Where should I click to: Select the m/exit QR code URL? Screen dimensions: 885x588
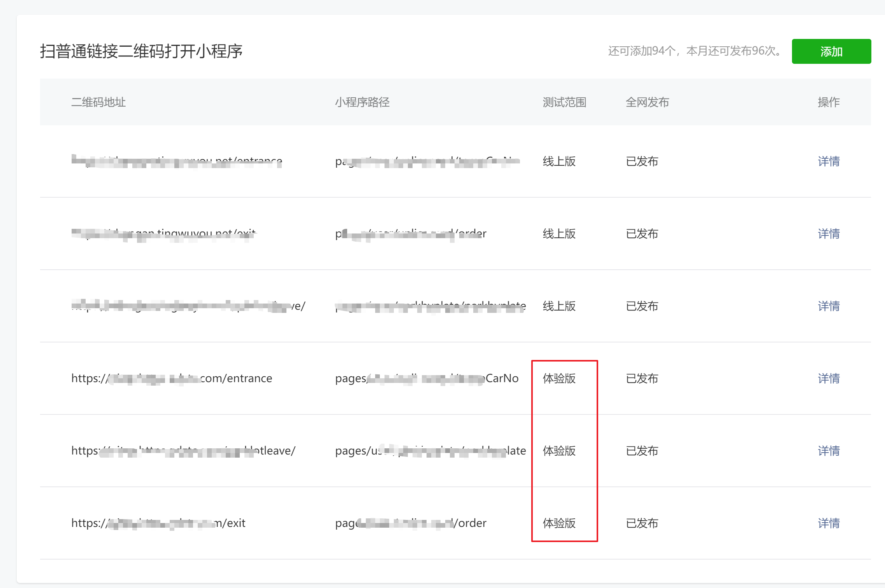158,523
